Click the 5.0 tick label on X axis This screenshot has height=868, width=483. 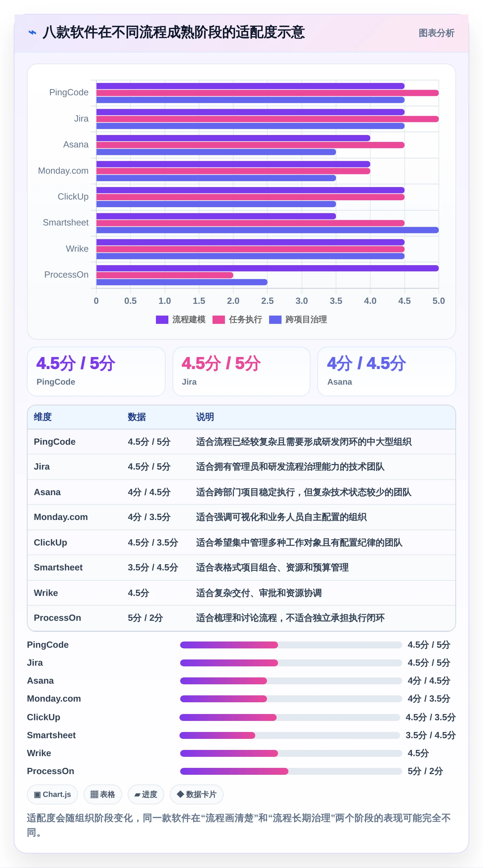click(438, 301)
